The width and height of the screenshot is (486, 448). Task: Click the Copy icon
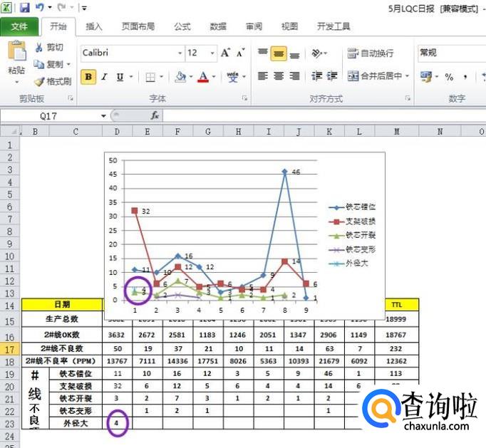pyautogui.click(x=39, y=64)
